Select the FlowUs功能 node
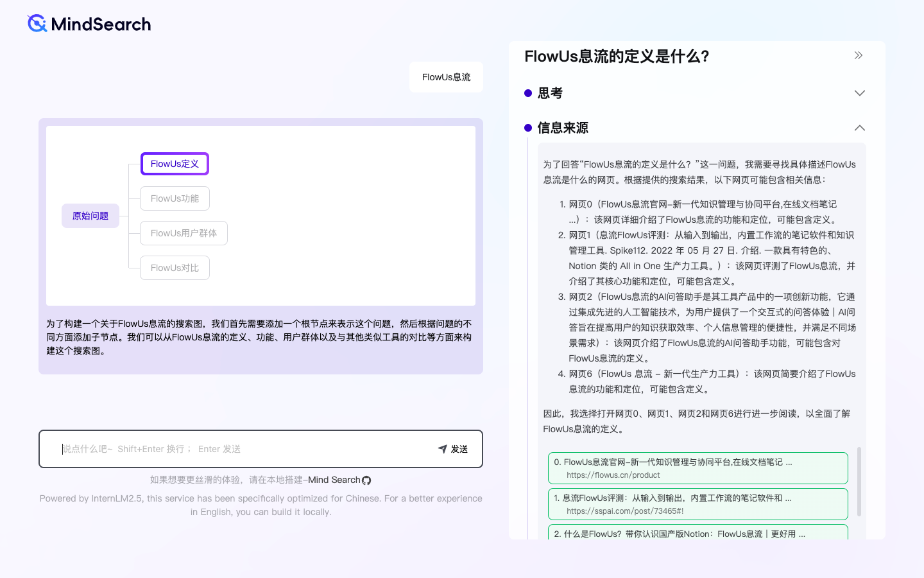The width and height of the screenshot is (924, 578). [175, 198]
